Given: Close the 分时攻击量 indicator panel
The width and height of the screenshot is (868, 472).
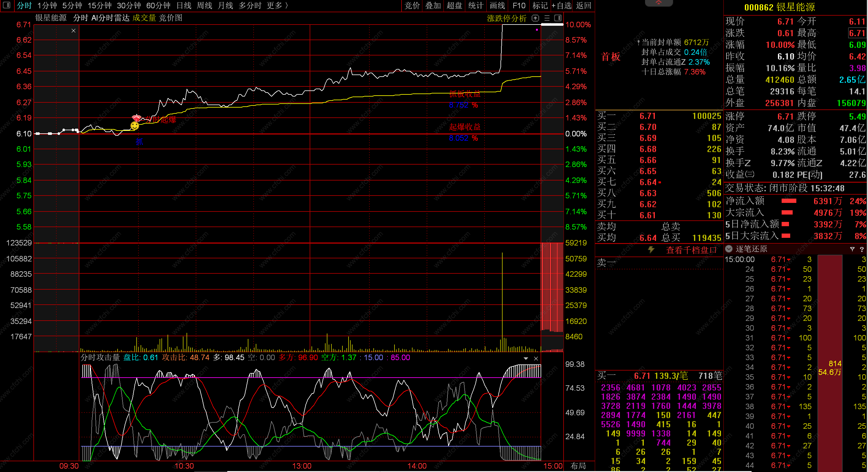Looking at the screenshot, I should click(x=536, y=358).
